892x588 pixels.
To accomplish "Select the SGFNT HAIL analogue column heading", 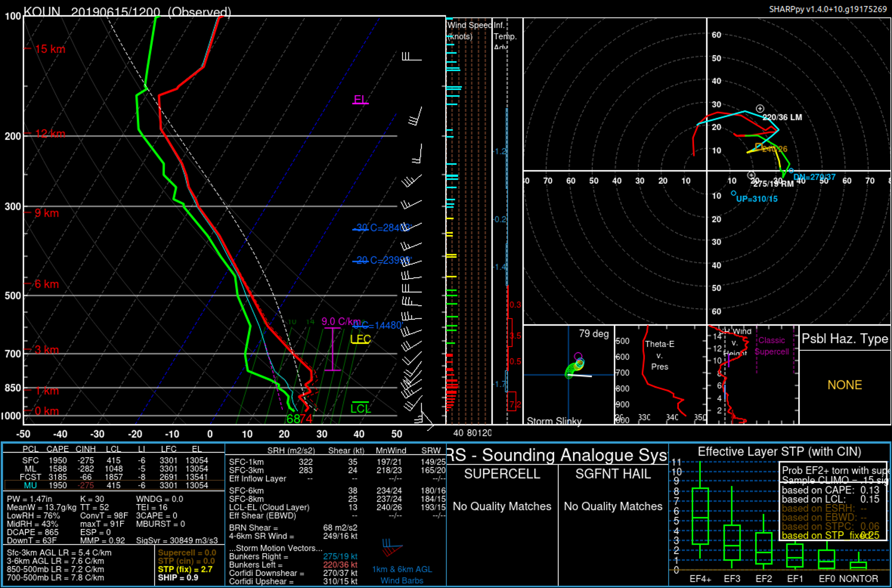I will 612,474.
